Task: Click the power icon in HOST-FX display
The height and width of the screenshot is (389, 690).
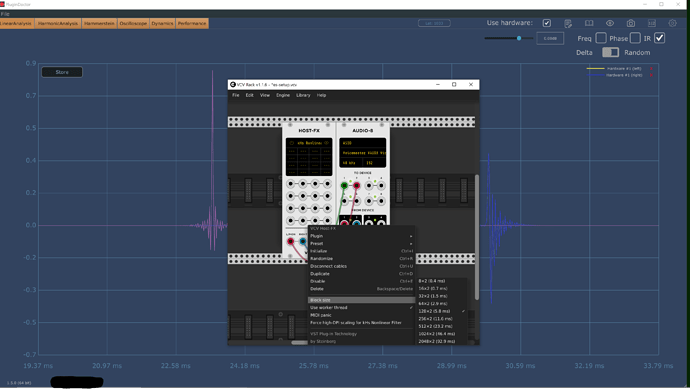Action: tap(291, 143)
